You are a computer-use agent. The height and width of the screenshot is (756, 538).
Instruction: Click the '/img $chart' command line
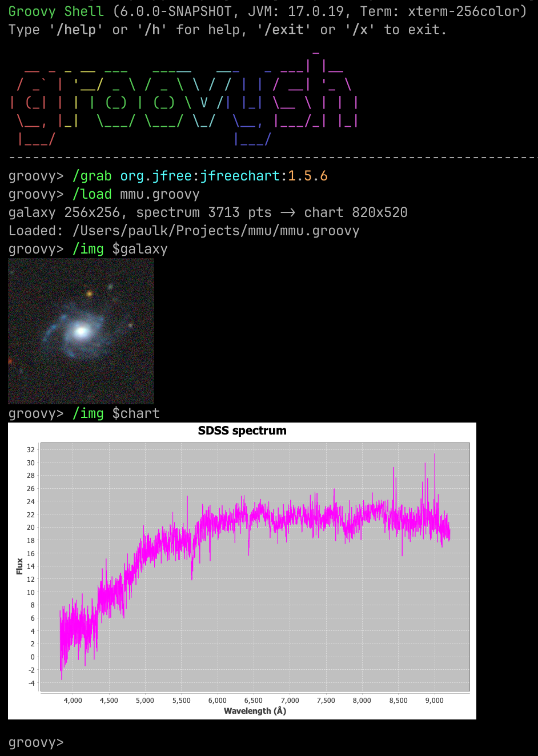point(84,413)
